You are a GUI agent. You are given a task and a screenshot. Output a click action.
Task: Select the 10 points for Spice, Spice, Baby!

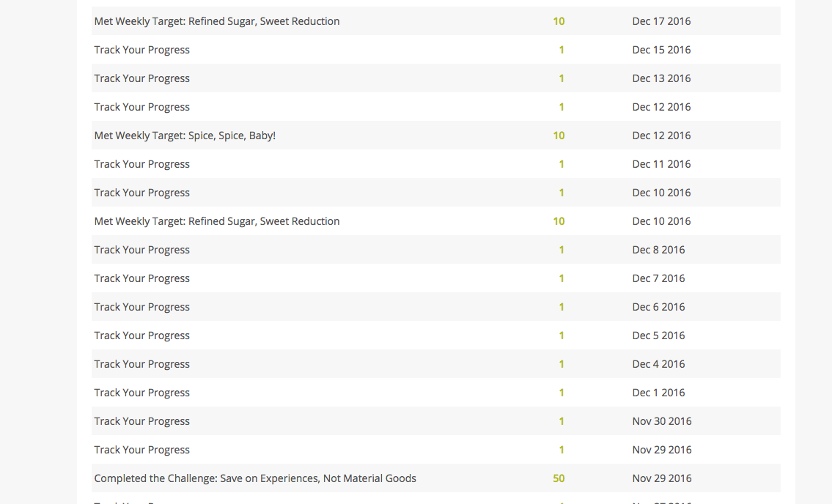[x=559, y=136]
